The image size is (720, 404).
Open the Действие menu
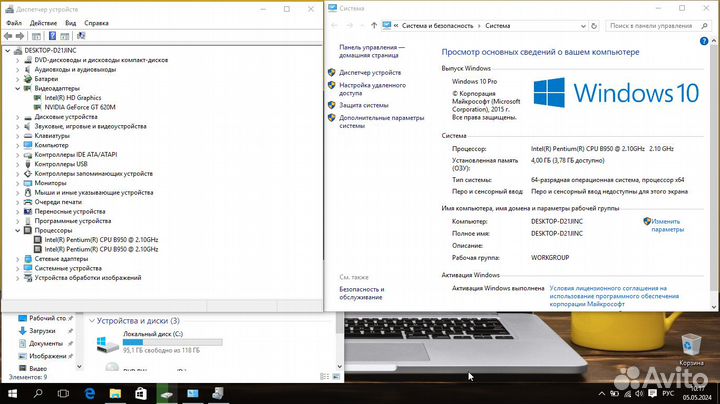pyautogui.click(x=43, y=23)
